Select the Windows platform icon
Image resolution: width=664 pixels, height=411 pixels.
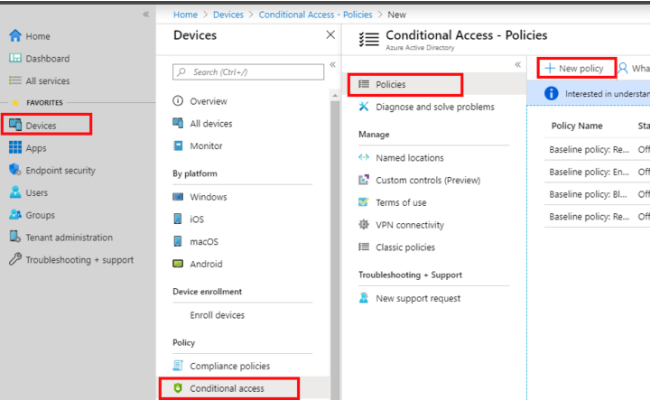[178, 197]
